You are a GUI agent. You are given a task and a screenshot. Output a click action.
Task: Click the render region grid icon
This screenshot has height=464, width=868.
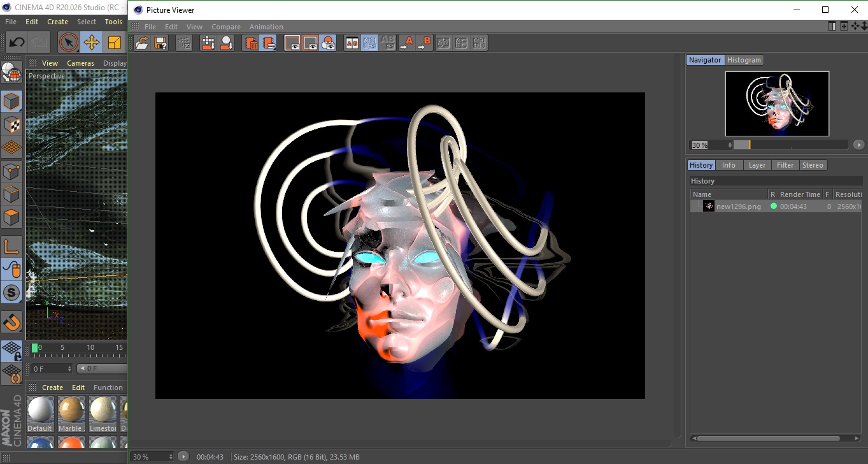[208, 43]
